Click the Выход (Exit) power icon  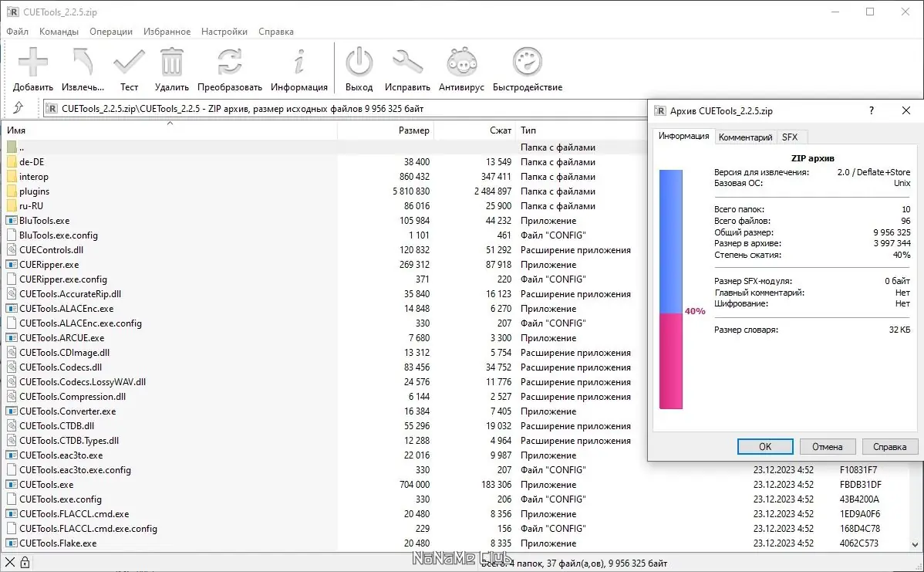359,62
